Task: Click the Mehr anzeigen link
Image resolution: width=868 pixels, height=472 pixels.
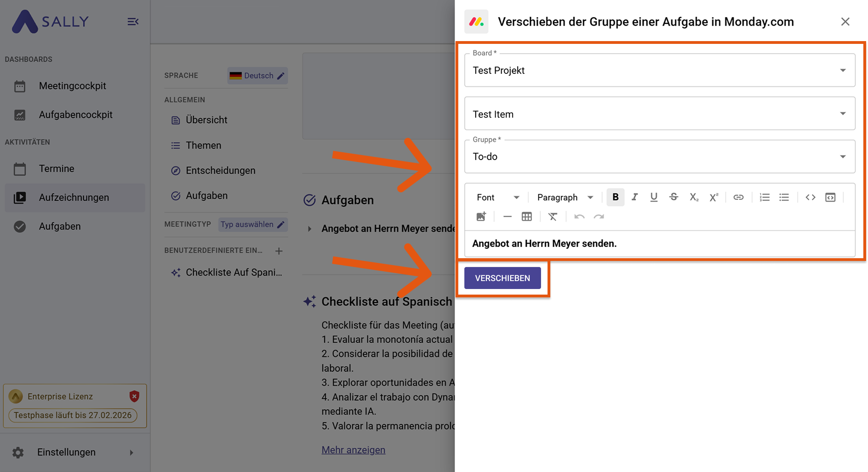Action: click(353, 450)
